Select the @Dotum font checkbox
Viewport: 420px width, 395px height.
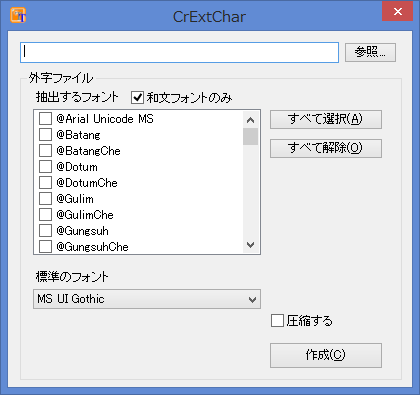(46, 166)
